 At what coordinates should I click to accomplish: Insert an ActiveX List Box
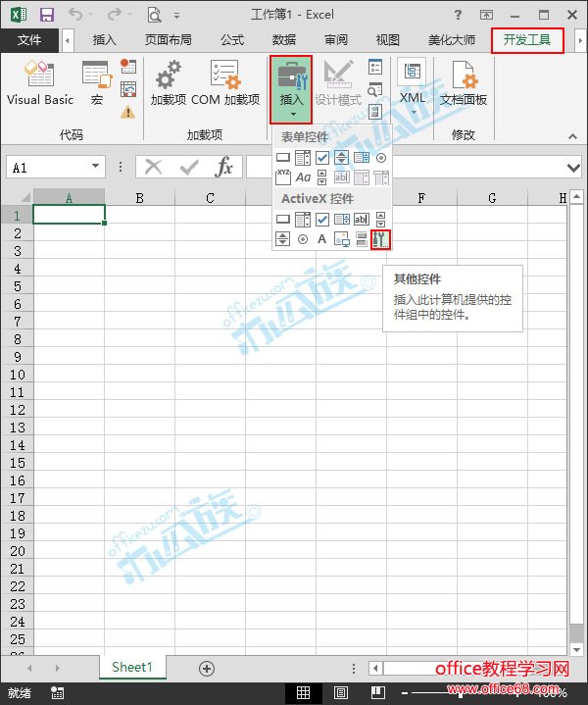342,220
